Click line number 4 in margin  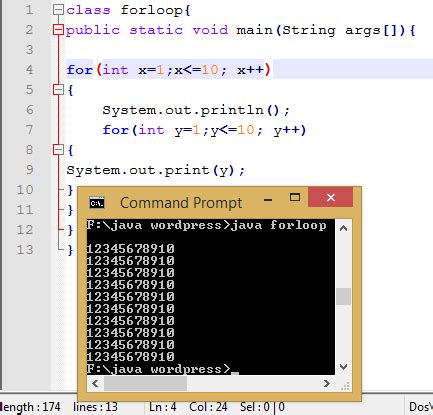click(29, 70)
